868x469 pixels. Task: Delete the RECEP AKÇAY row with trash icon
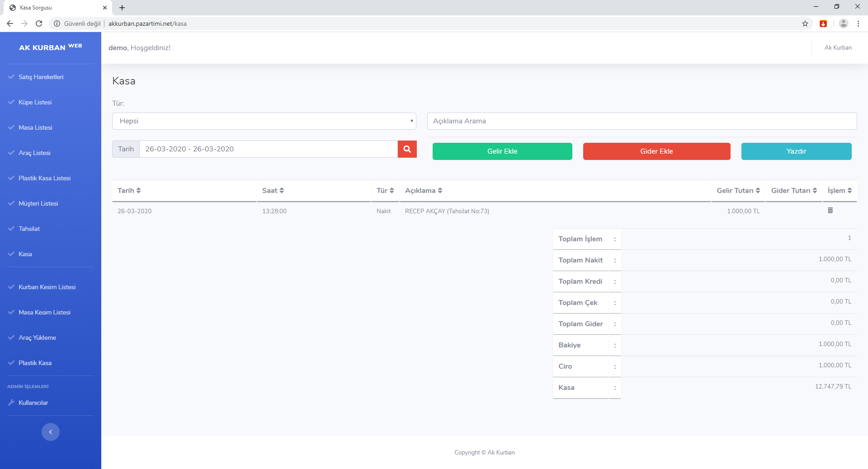[830, 211]
